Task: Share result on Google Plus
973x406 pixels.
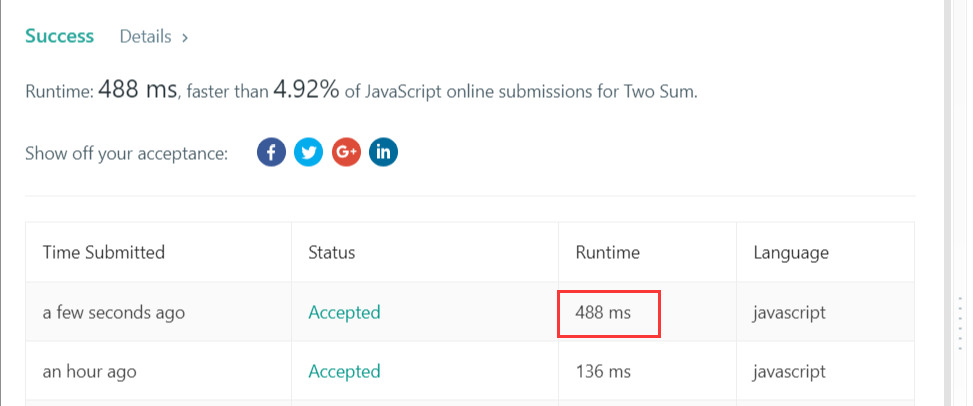Action: point(346,153)
